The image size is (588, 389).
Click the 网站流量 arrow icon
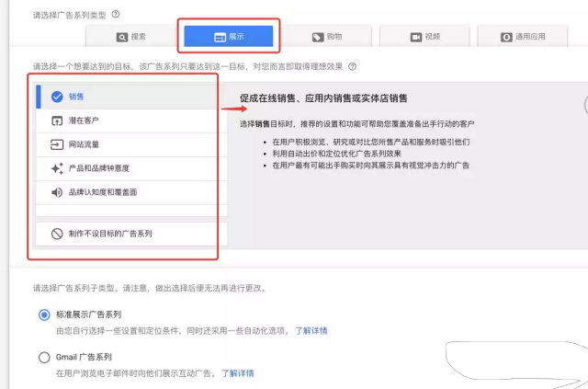click(x=56, y=144)
